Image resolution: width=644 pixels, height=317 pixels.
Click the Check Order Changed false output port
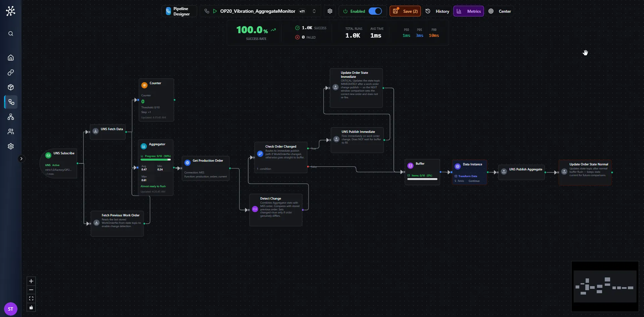point(308,166)
